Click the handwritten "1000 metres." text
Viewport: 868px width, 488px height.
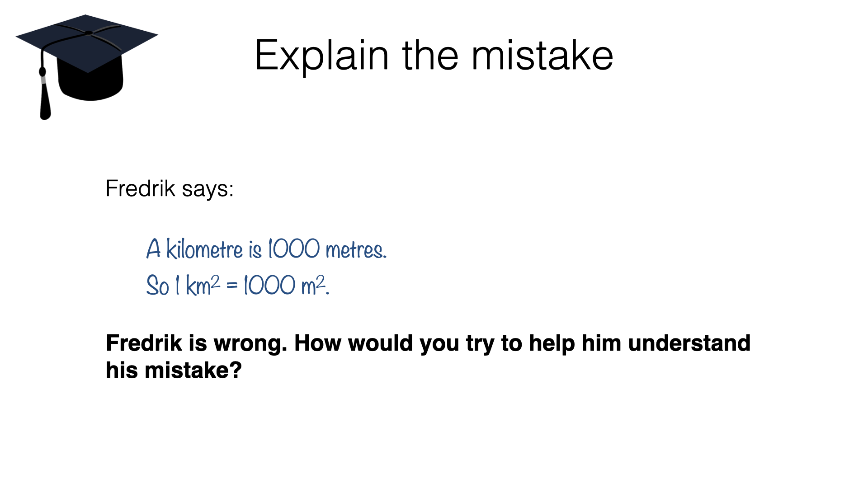point(327,249)
